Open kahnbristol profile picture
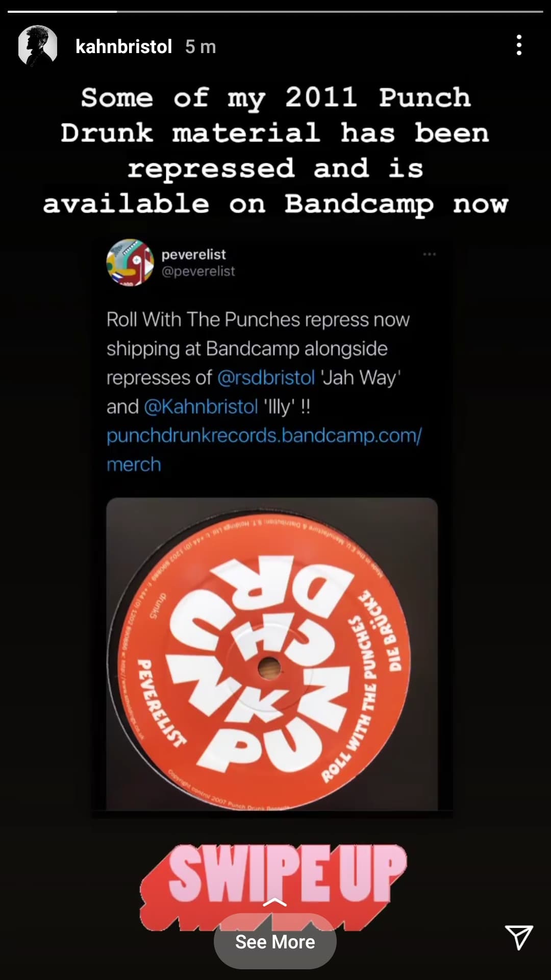Image resolution: width=551 pixels, height=980 pixels. coord(38,46)
